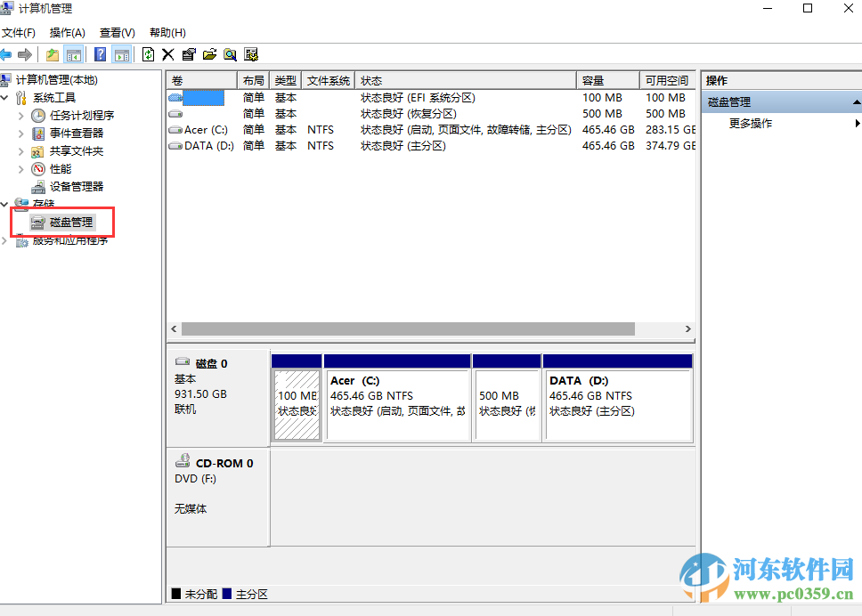Click the up one level folder icon
This screenshot has height=616, width=862.
pyautogui.click(x=53, y=53)
